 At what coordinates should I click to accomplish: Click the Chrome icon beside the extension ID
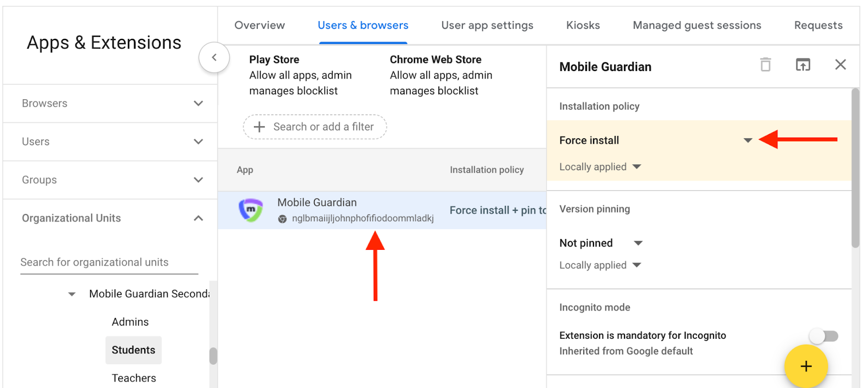283,219
